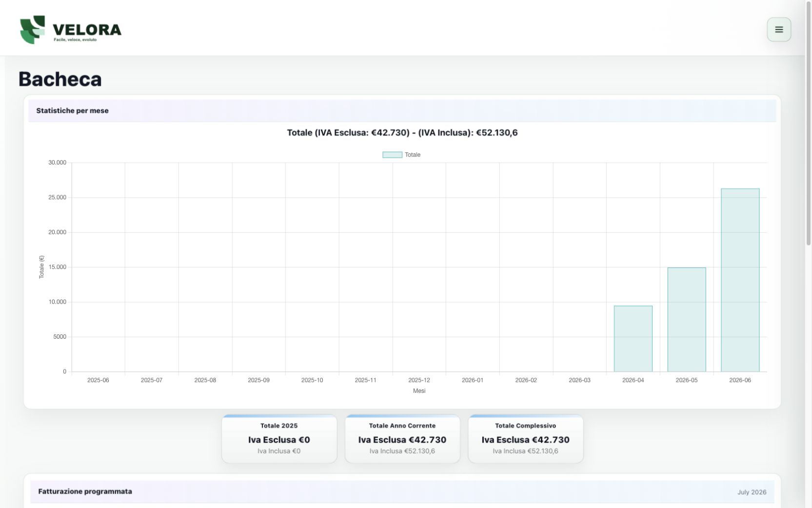Click the Totale (€) axis title
Image resolution: width=812 pixels, height=508 pixels.
(x=41, y=267)
